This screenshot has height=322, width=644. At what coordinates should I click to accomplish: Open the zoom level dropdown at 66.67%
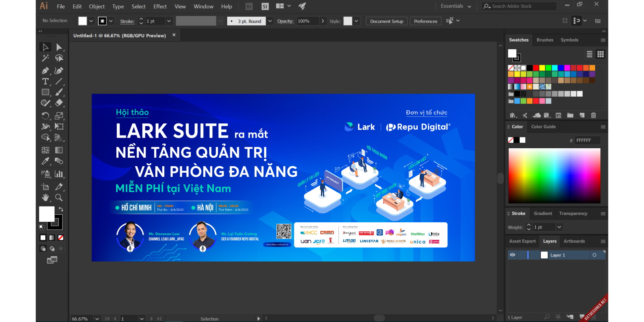[97, 319]
